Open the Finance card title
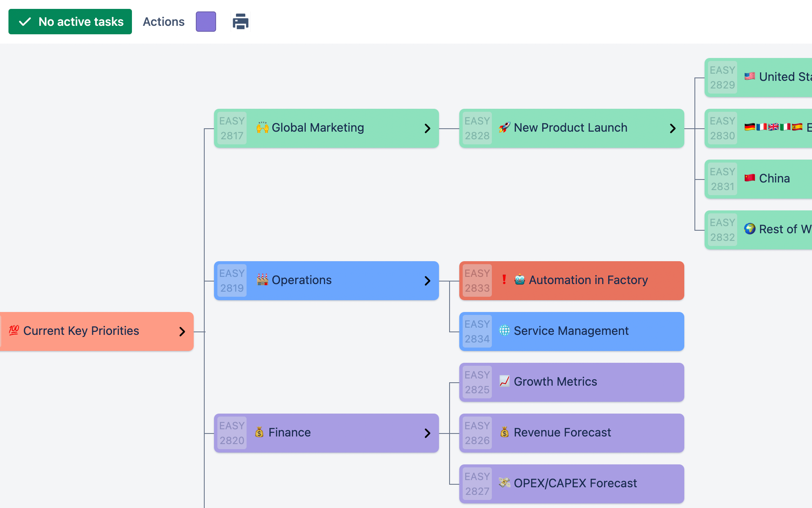 click(x=289, y=433)
